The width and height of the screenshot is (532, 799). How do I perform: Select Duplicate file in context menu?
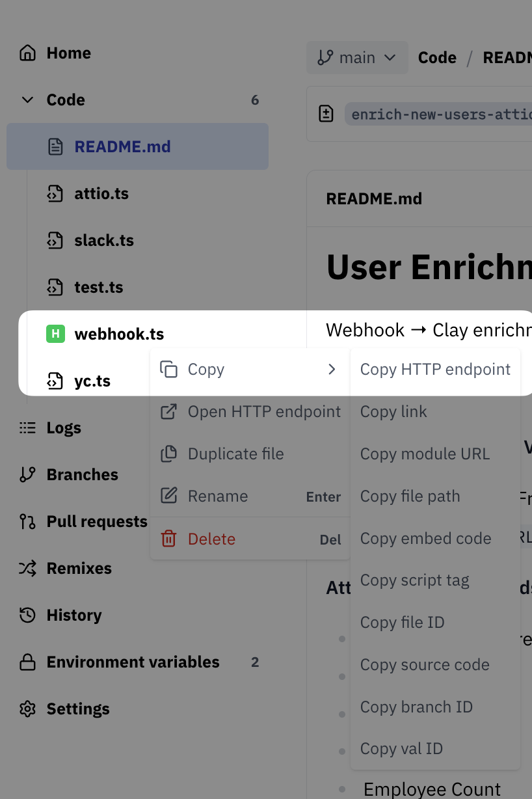[235, 454]
